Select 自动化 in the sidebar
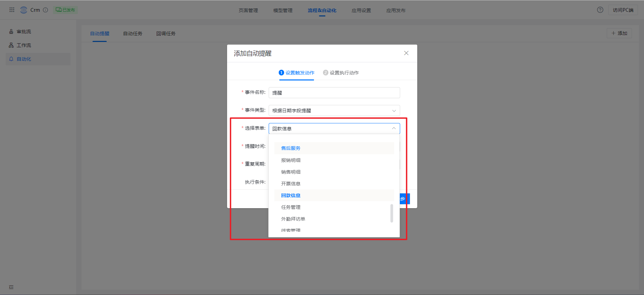 point(38,59)
